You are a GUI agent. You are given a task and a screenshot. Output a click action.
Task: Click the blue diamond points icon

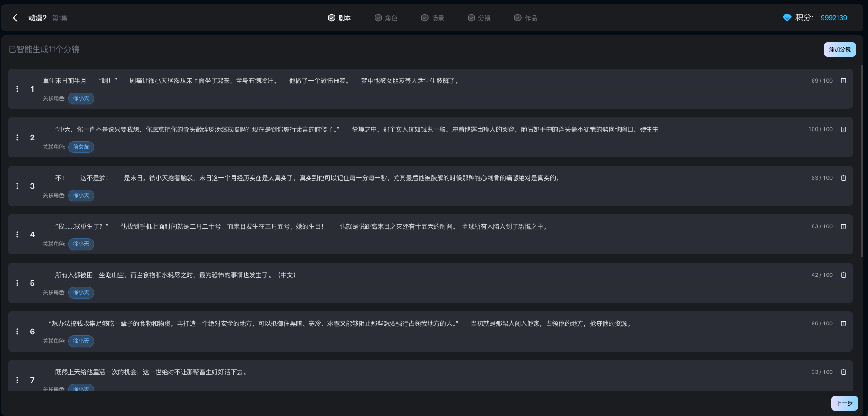click(787, 18)
